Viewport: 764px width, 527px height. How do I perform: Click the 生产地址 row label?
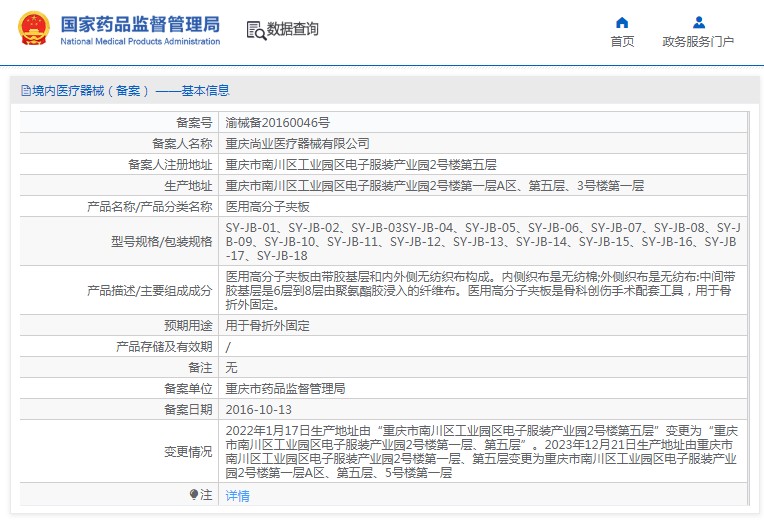(188, 186)
